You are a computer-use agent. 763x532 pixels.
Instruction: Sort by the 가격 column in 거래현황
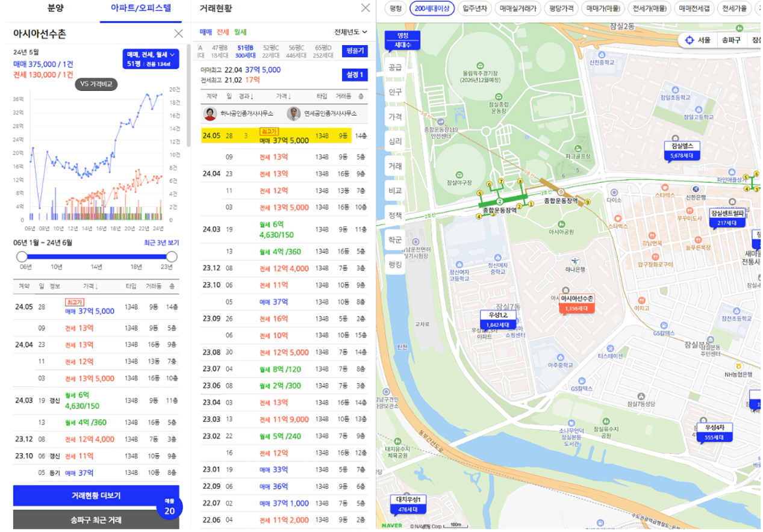pyautogui.click(x=284, y=96)
